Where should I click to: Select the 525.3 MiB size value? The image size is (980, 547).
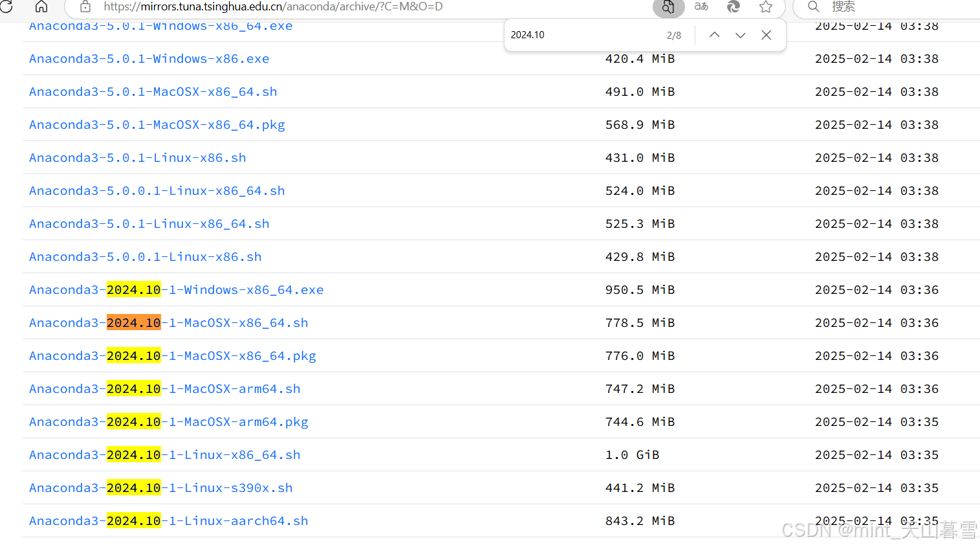(640, 224)
